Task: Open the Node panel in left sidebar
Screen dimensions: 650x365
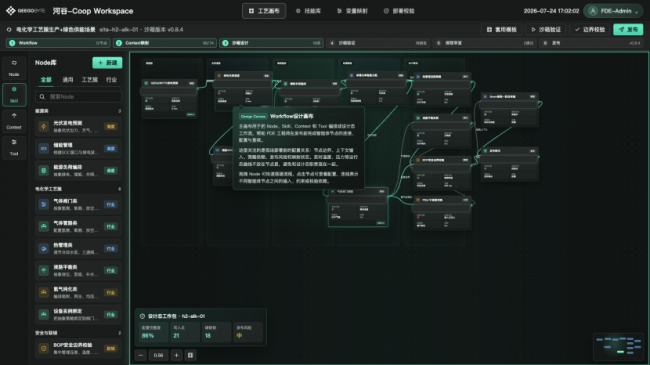Action: pos(14,68)
